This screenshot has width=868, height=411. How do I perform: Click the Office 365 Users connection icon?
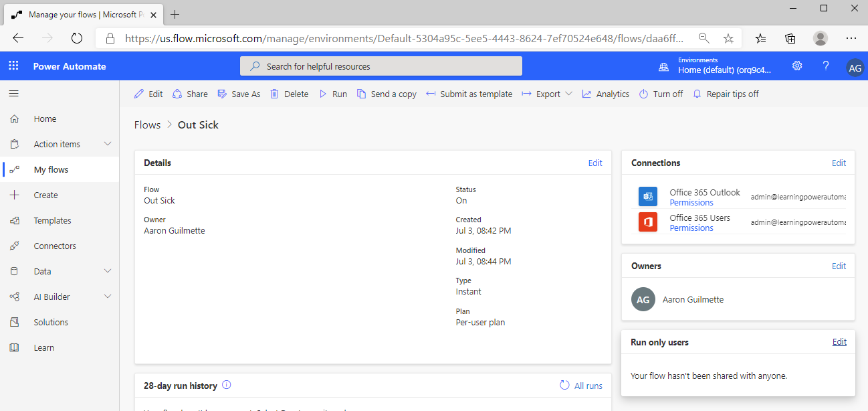click(647, 222)
